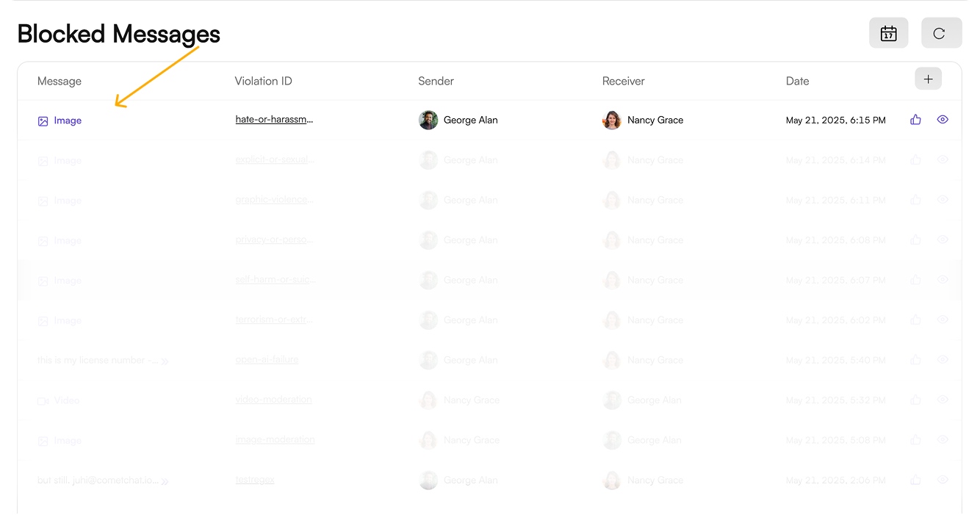Viewport: 980px width, 515px height.
Task: Select the sender name George Alan at 6:15 PM
Action: [471, 120]
